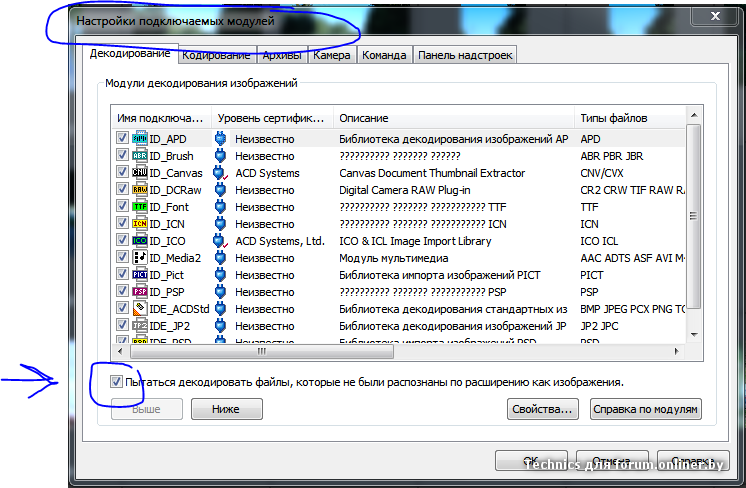Screen dimensions: 746x488
Task: Click the ID_APD plugin icon
Action: (x=140, y=138)
